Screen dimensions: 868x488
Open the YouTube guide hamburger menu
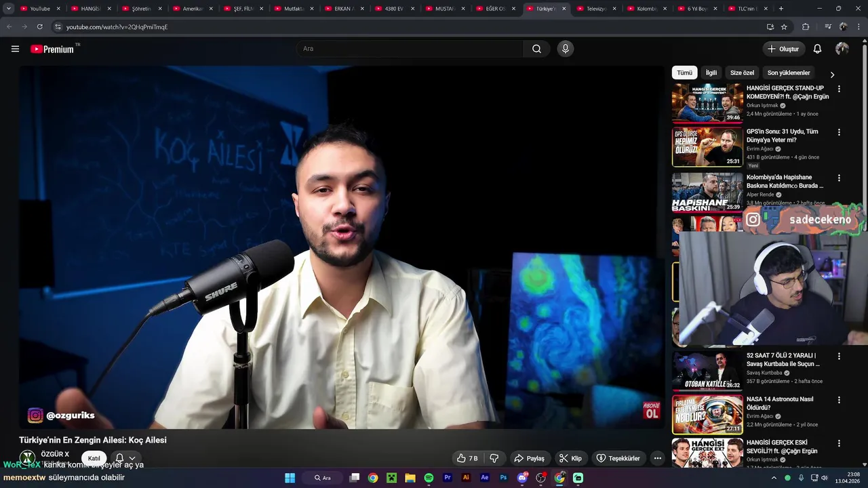tap(15, 49)
